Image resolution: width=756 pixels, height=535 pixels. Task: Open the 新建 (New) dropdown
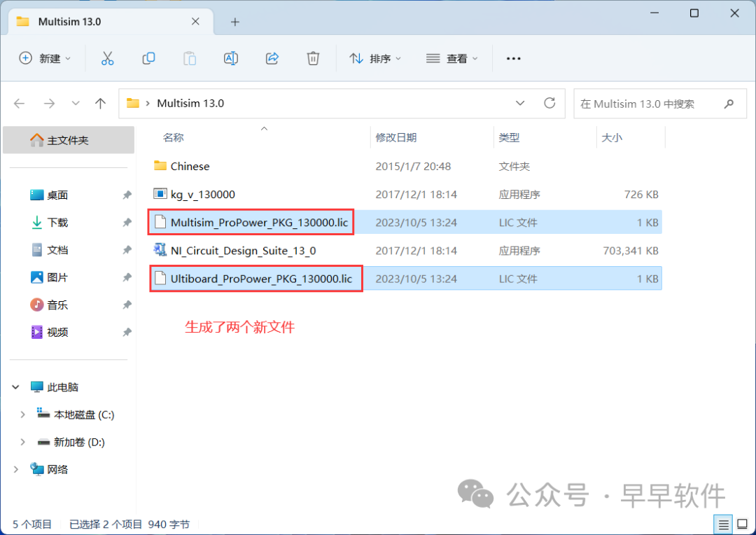45,58
